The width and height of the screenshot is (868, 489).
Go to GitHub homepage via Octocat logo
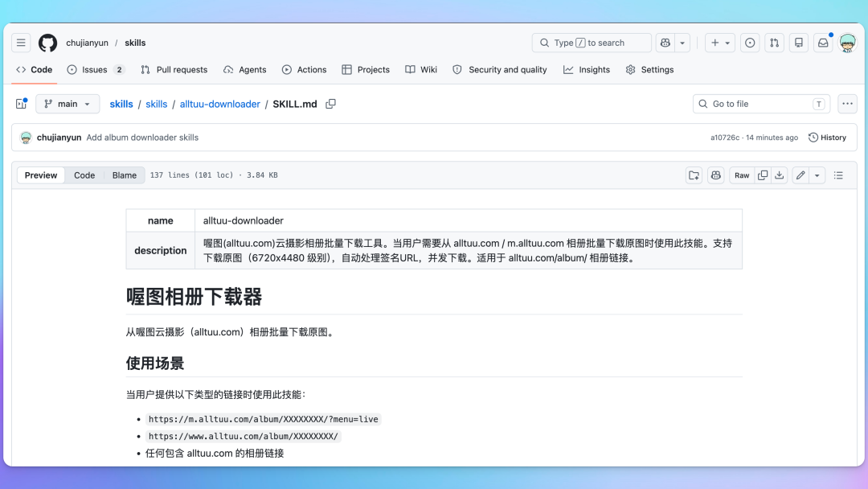[47, 43]
